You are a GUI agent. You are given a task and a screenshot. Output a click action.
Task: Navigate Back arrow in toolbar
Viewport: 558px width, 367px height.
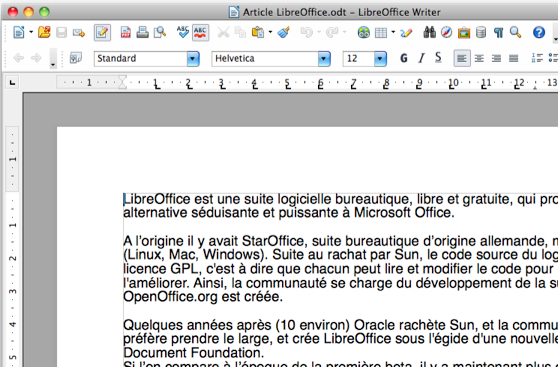[x=19, y=58]
